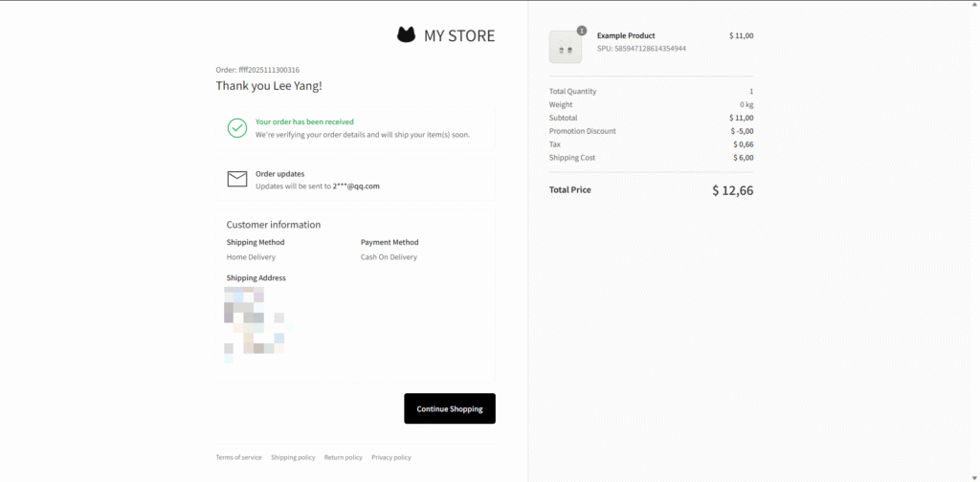Screen dimensions: 980x482
Task: Click the masked email address 2***@qq.com
Action: coord(356,186)
